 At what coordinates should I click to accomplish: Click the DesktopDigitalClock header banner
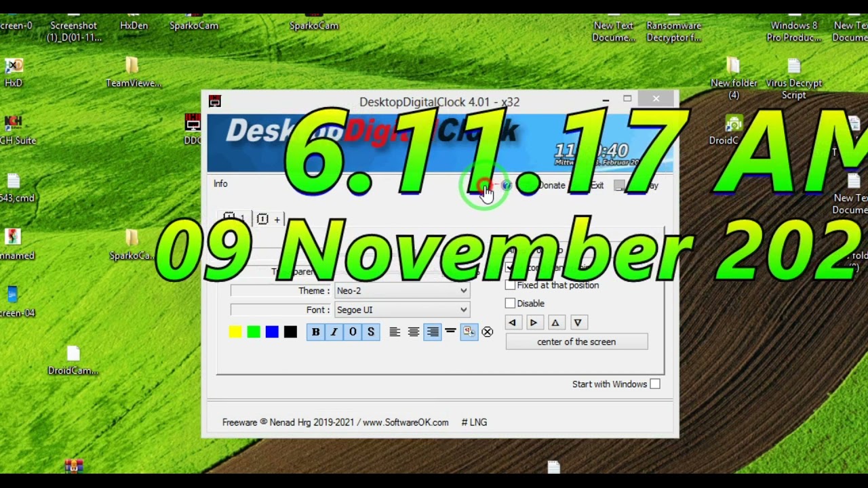[440, 144]
